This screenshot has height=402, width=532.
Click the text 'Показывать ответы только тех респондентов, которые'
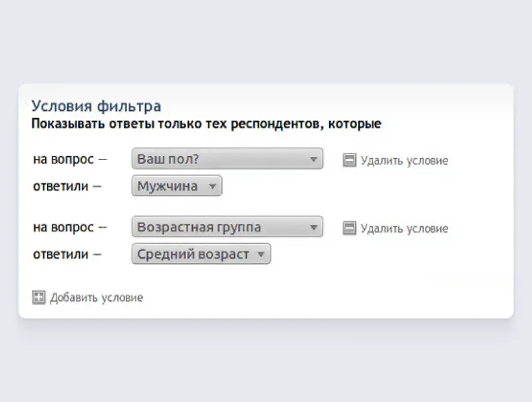(206, 124)
